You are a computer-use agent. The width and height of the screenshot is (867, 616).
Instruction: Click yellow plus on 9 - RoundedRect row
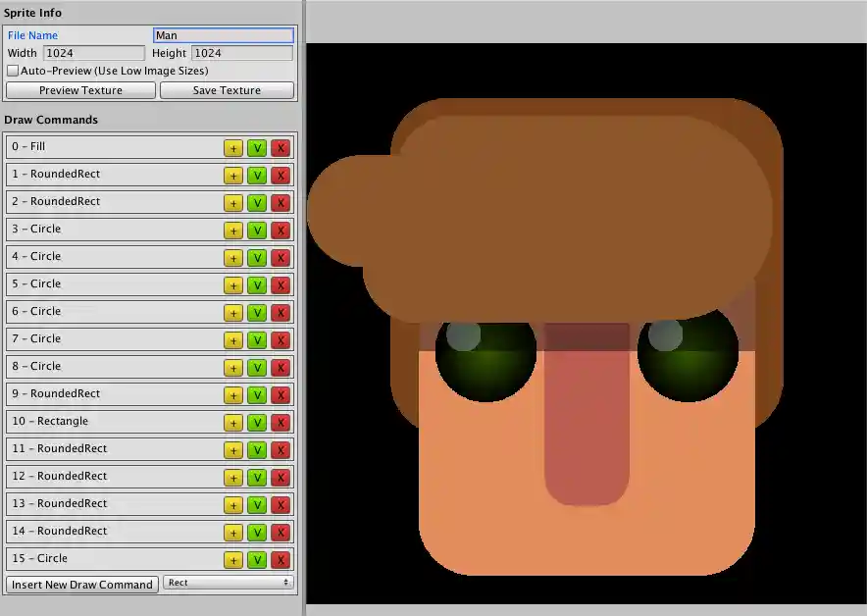tap(233, 395)
